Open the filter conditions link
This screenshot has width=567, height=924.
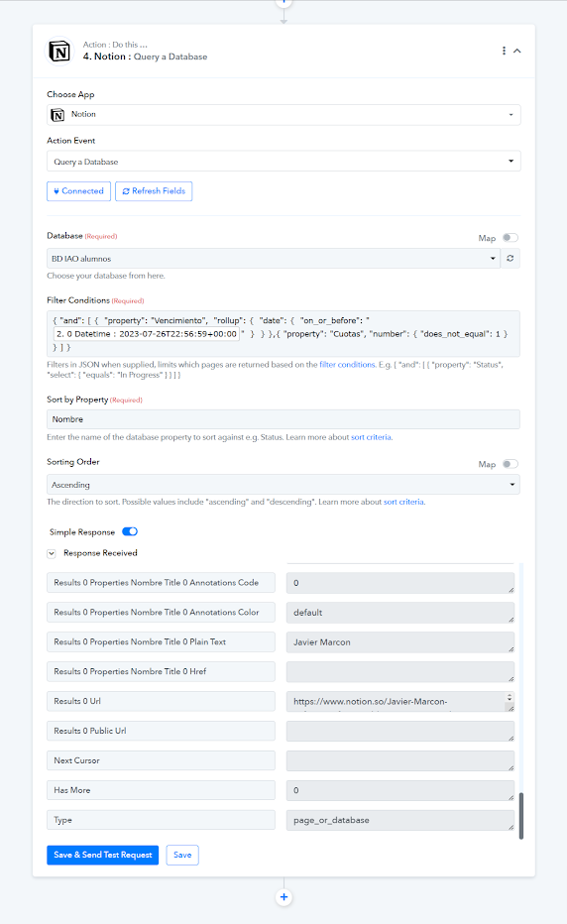[x=347, y=365]
